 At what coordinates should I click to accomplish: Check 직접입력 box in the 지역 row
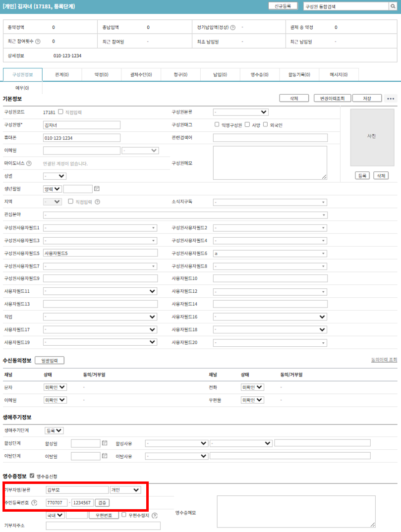click(70, 201)
